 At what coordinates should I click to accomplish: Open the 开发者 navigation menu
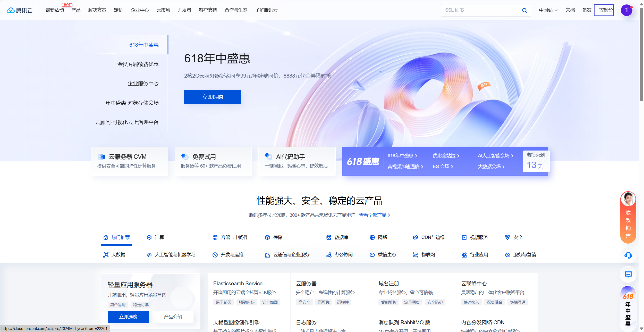[184, 10]
